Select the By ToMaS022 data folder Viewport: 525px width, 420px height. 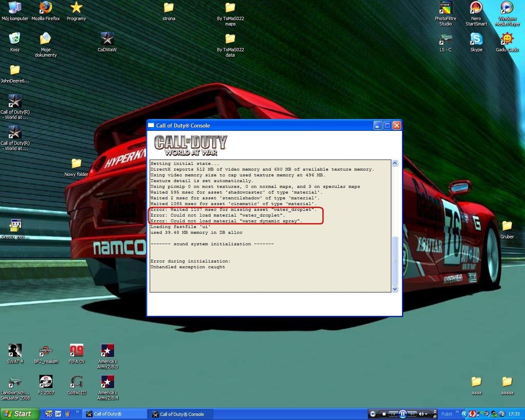pos(230,45)
